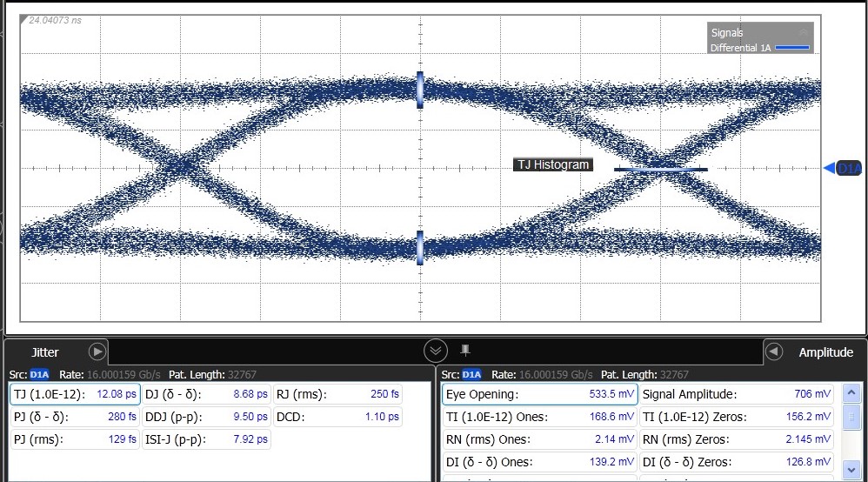Click the Jitter panel play arrow icon

click(x=97, y=351)
